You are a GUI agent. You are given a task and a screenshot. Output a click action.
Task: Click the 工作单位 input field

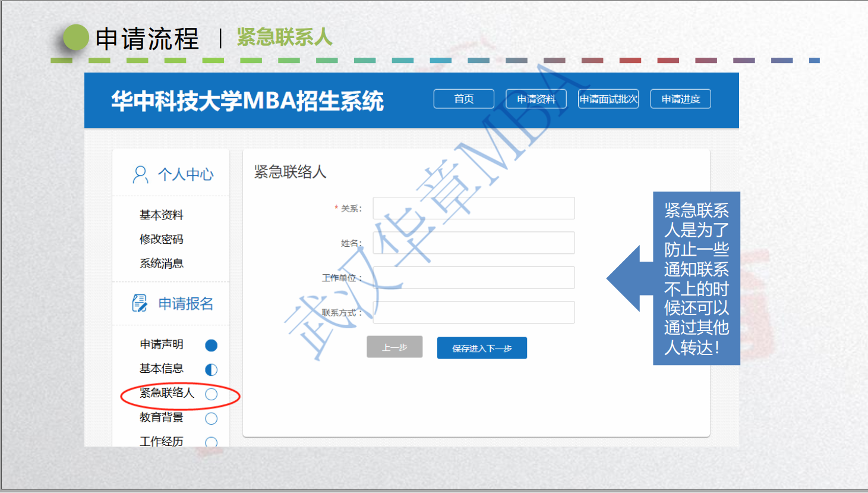(x=474, y=278)
